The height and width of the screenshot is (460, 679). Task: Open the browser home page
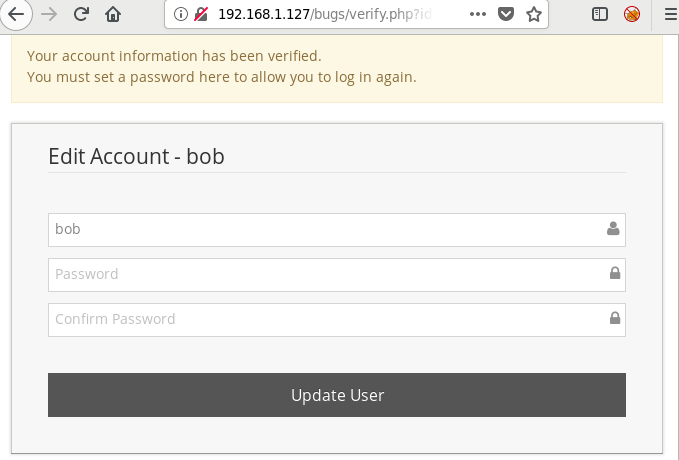pyautogui.click(x=113, y=15)
